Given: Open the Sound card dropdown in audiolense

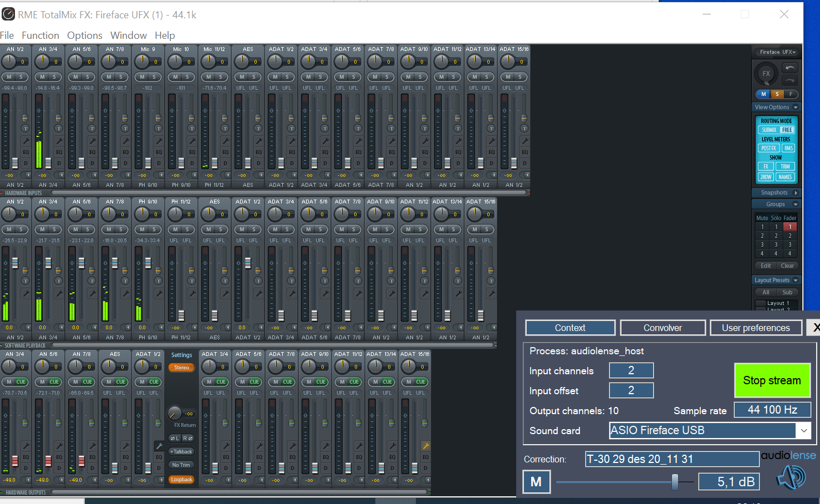Looking at the screenshot, I should point(804,430).
